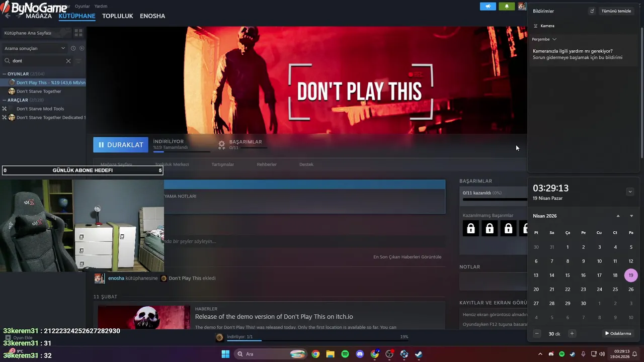644x362 pixels.
Task: Open the Steam profile avatar
Action: click(x=522, y=6)
